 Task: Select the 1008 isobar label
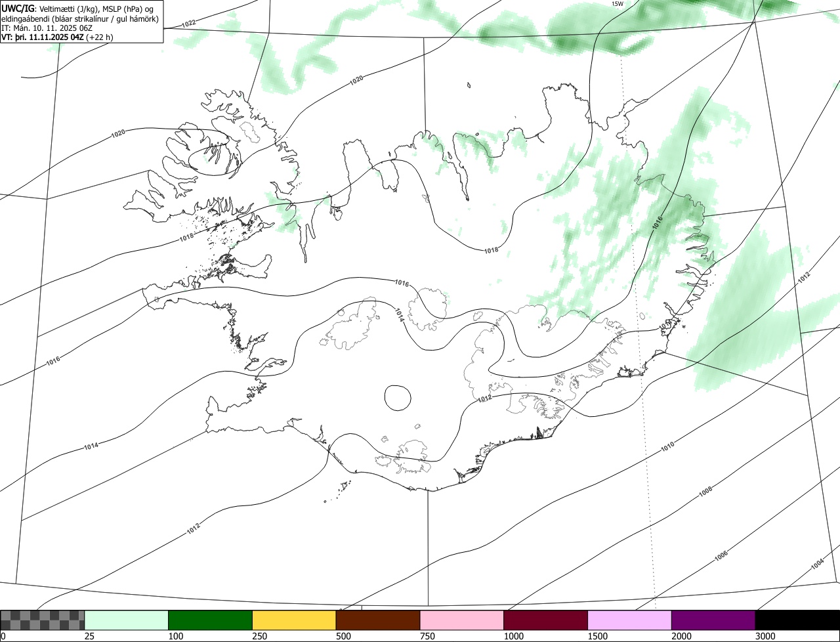click(x=705, y=490)
